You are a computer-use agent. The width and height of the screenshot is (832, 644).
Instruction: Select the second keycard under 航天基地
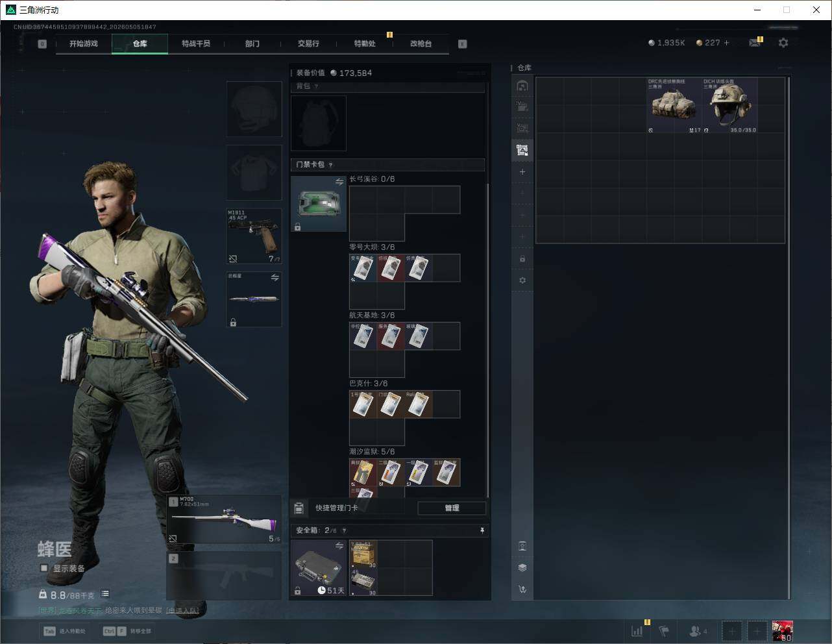coord(391,336)
